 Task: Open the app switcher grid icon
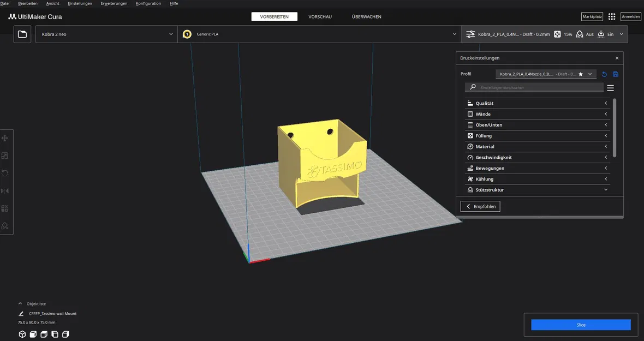click(612, 16)
